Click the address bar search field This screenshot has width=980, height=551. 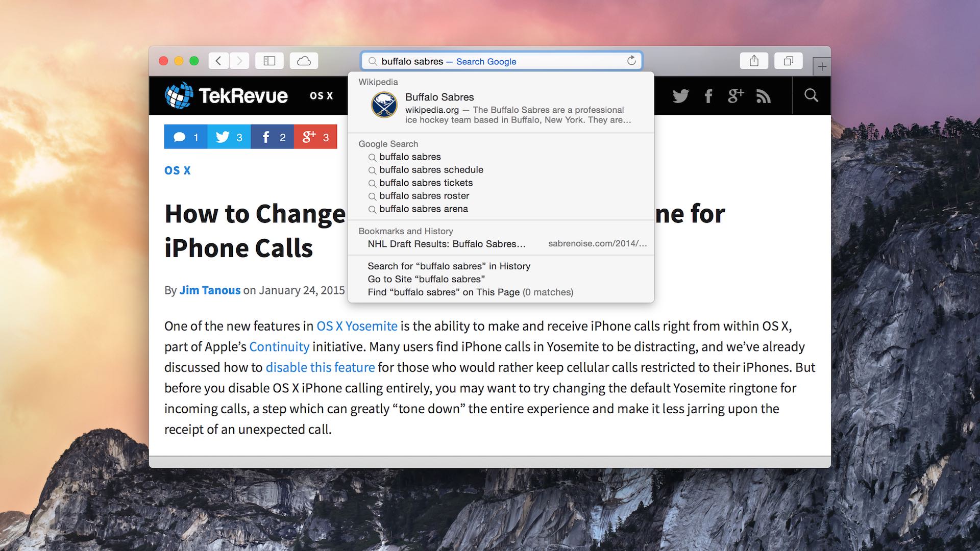coord(501,61)
